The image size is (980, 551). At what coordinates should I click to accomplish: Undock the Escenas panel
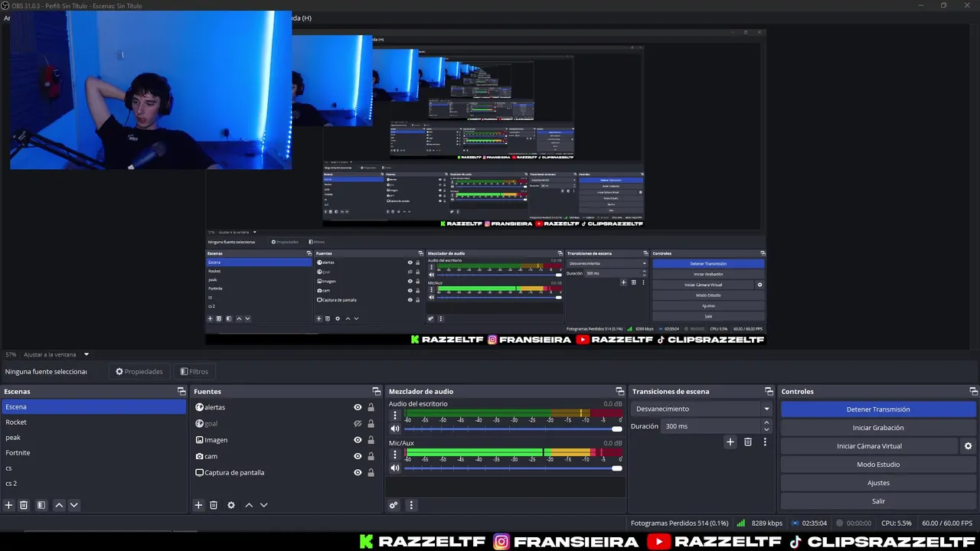(x=181, y=391)
